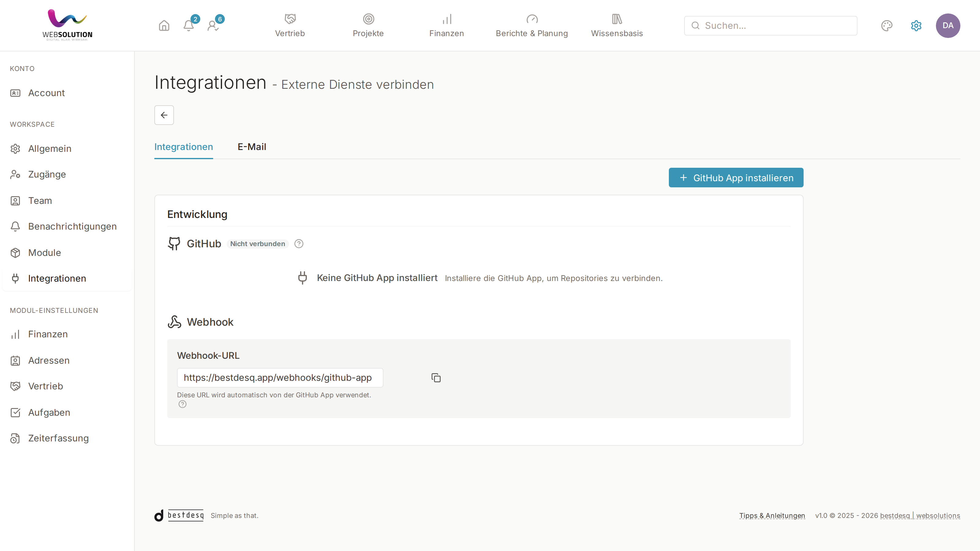The image size is (980, 551).
Task: Open notifications bell with badge 2
Action: [189, 25]
